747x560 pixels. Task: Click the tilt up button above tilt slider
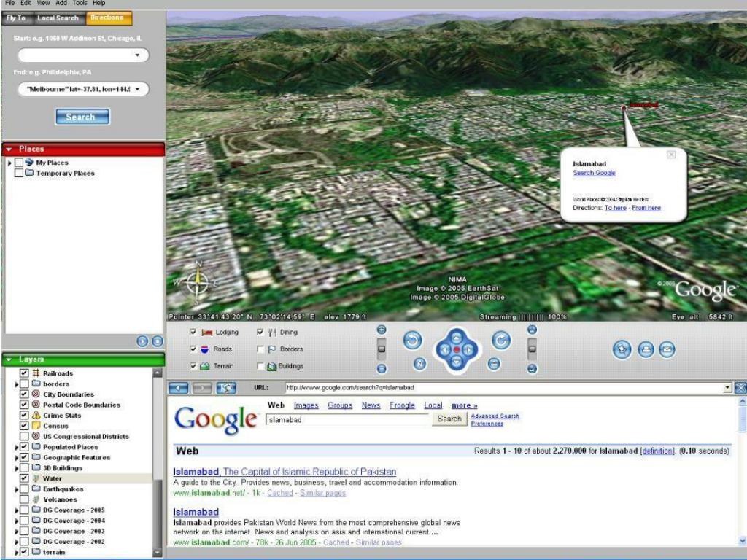532,330
